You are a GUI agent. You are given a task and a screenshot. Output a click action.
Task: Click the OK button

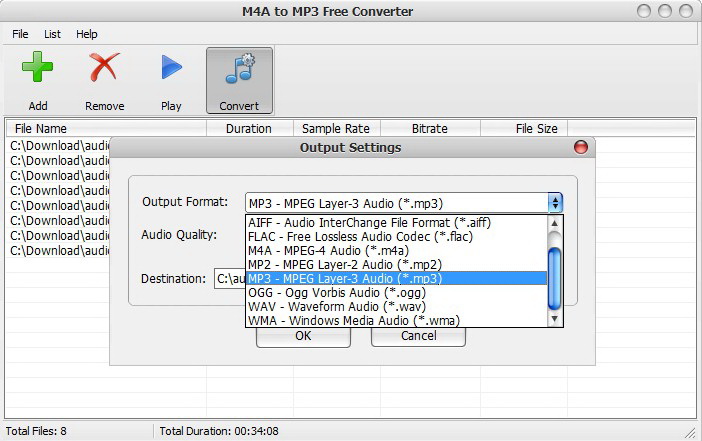303,336
